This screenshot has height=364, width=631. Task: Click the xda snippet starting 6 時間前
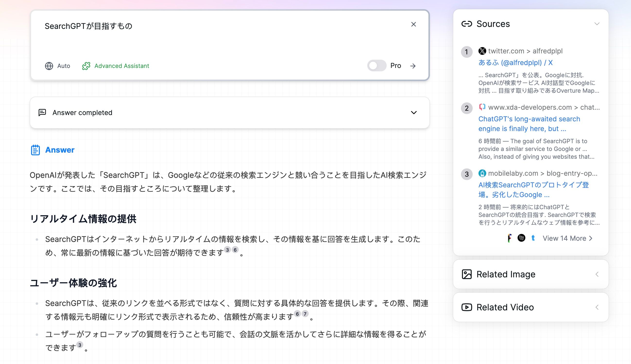(537, 149)
